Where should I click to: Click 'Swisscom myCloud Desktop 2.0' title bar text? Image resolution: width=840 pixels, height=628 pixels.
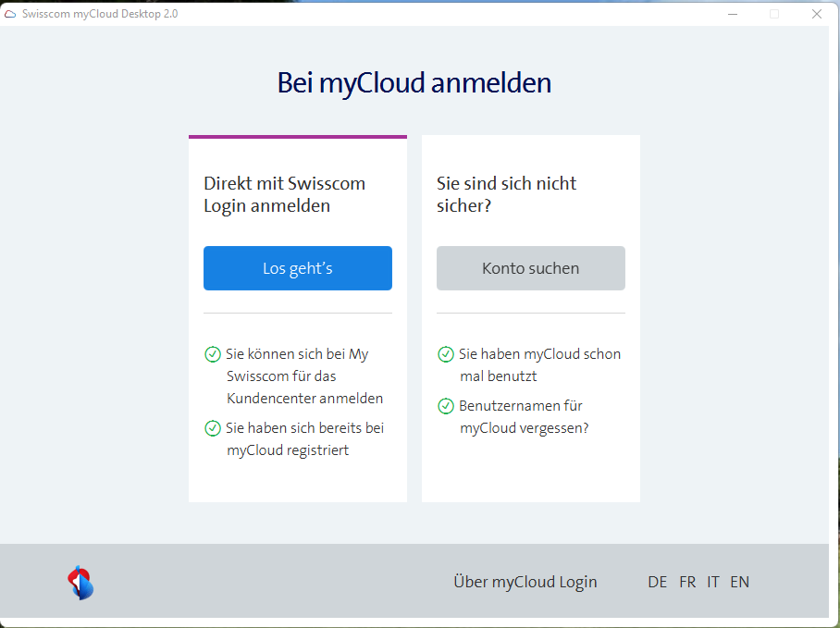point(98,13)
